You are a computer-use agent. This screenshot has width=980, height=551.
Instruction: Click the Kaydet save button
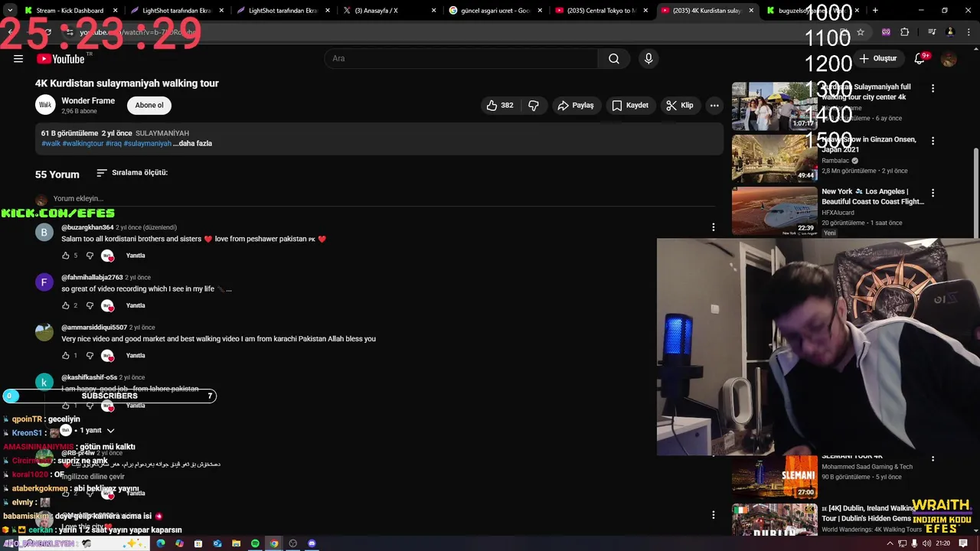[x=630, y=106]
